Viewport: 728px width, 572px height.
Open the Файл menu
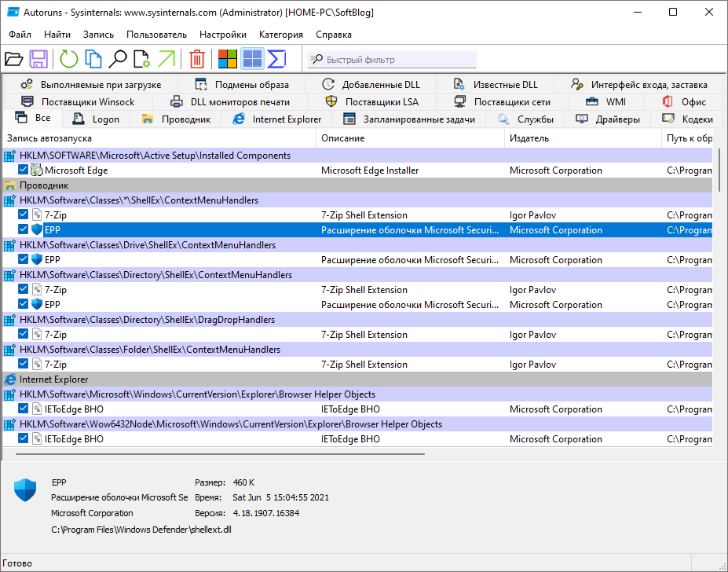20,35
